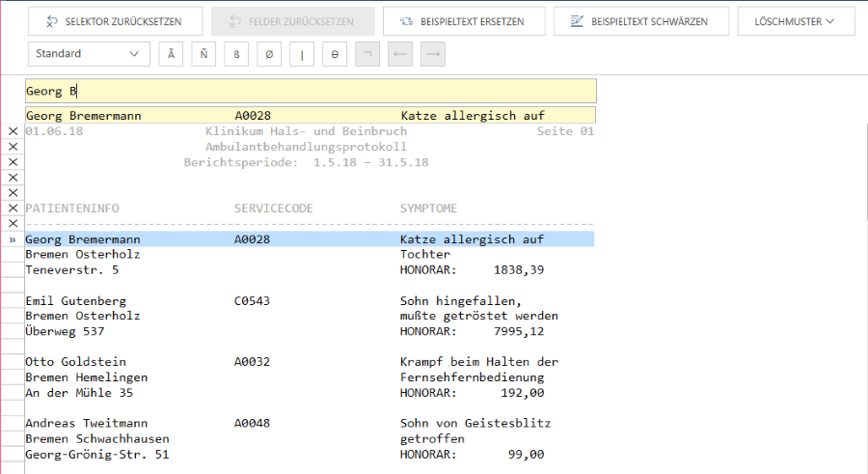The image size is (868, 474).
Task: Click 'Fernsehfernbedienung' text
Action: tap(473, 377)
